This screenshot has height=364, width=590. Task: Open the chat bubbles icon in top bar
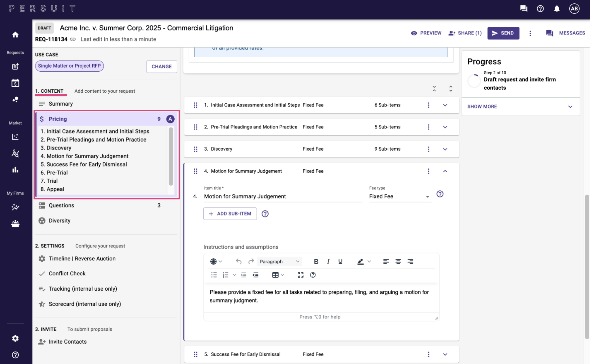click(x=524, y=9)
